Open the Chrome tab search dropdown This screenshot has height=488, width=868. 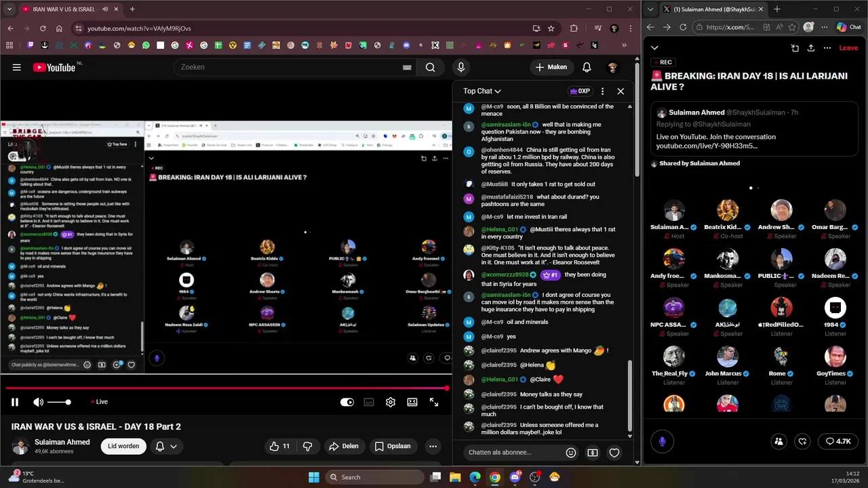pos(9,9)
